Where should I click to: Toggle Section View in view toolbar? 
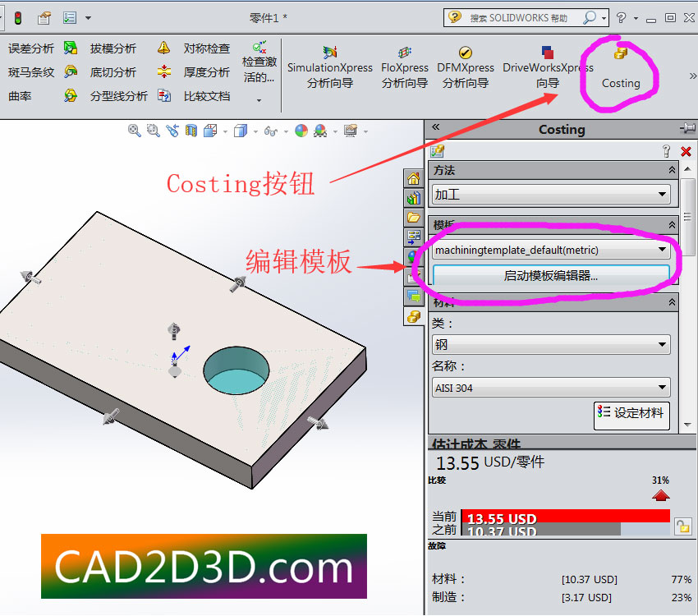tap(191, 131)
